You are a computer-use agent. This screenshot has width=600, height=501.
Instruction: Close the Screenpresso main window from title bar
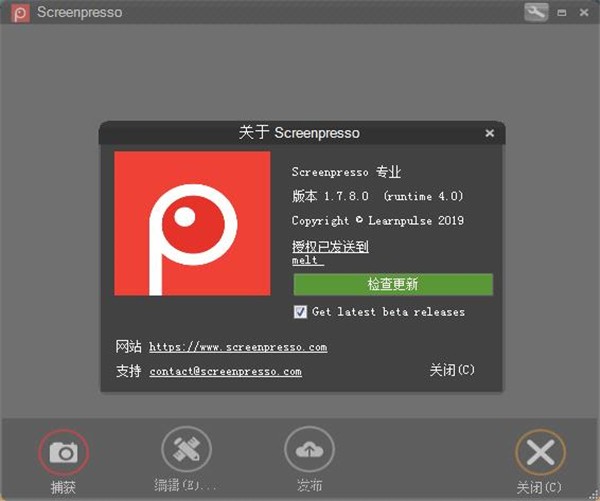click(584, 13)
